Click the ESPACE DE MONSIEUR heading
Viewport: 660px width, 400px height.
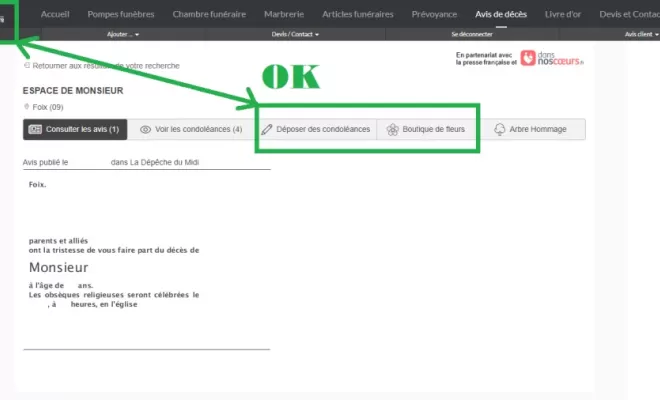(x=73, y=91)
